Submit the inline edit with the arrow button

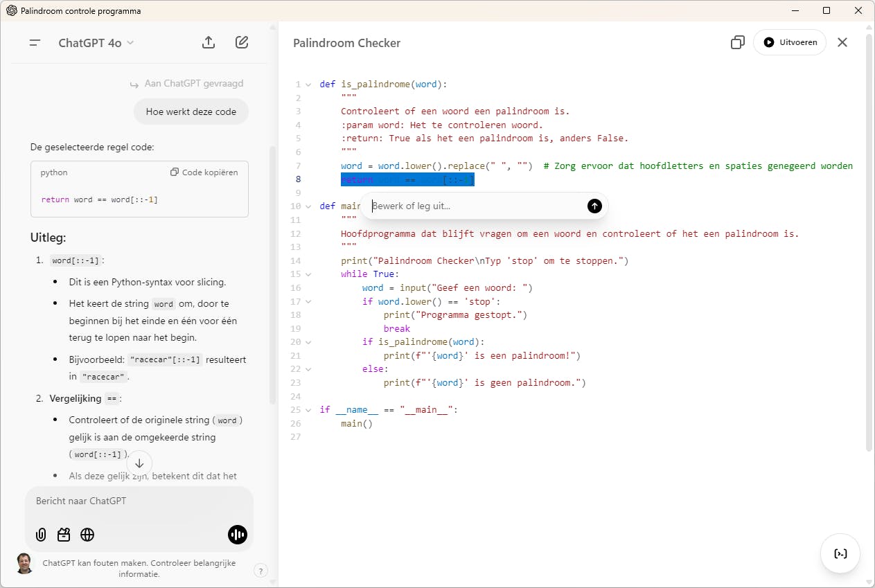(x=594, y=206)
